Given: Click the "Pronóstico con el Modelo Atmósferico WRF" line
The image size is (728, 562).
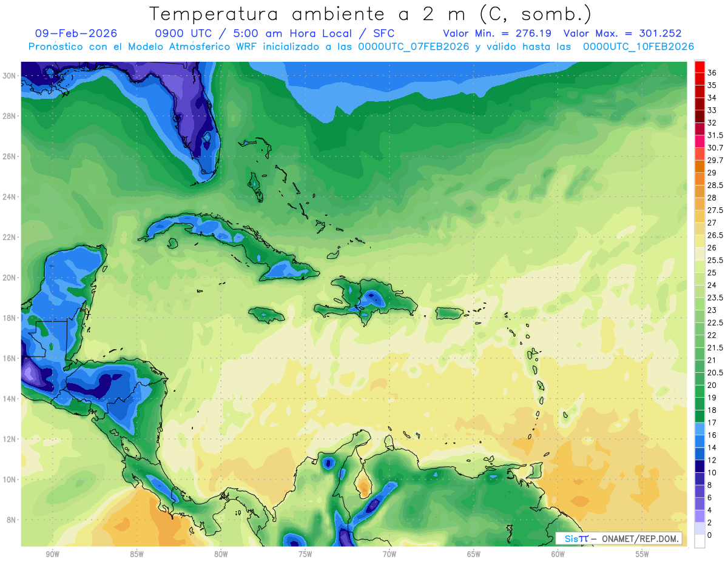Looking at the screenshot, I should [x=143, y=46].
